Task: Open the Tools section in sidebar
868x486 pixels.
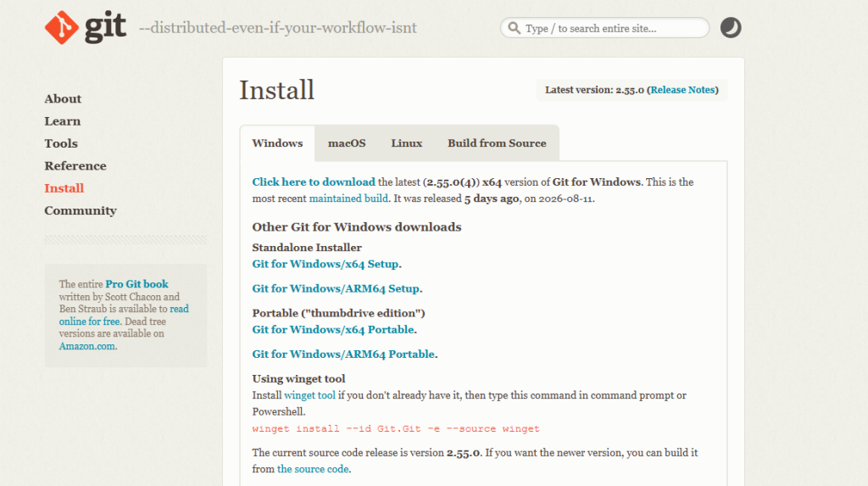Action: pos(61,143)
